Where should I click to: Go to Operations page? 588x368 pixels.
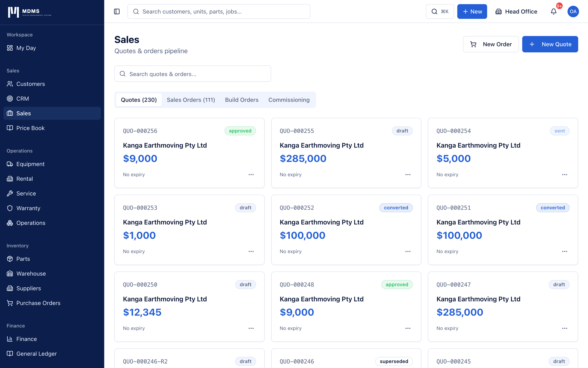click(x=52, y=223)
